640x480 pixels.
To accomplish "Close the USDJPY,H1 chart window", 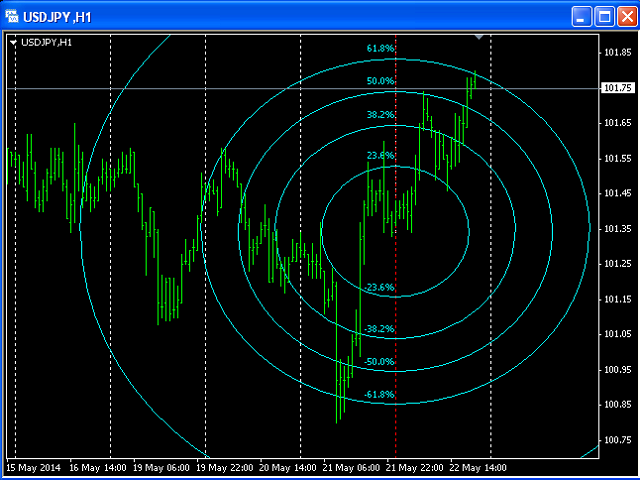I will 627,17.
